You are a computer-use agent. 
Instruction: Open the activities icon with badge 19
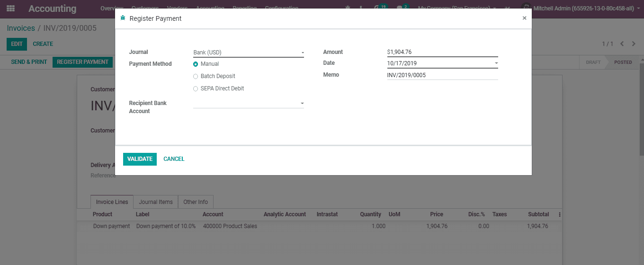click(x=377, y=8)
